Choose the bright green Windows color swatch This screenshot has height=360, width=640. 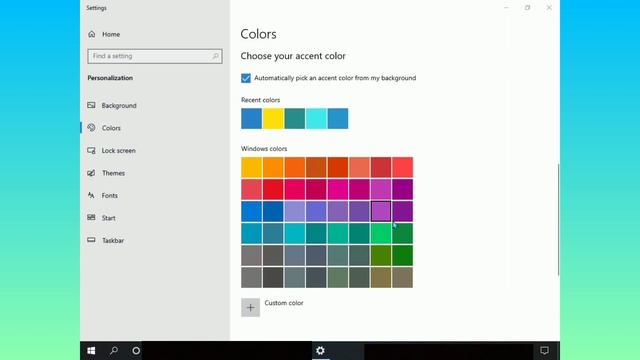(x=381, y=233)
